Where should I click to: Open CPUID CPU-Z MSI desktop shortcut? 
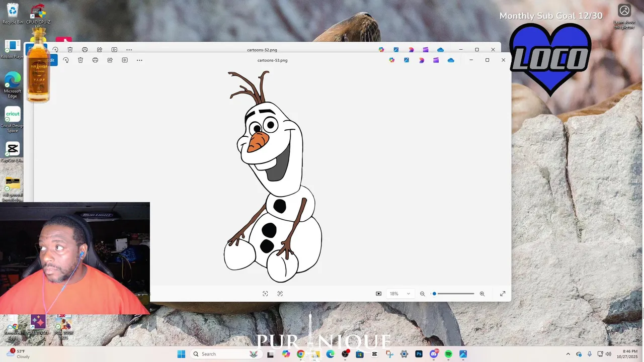click(38, 15)
